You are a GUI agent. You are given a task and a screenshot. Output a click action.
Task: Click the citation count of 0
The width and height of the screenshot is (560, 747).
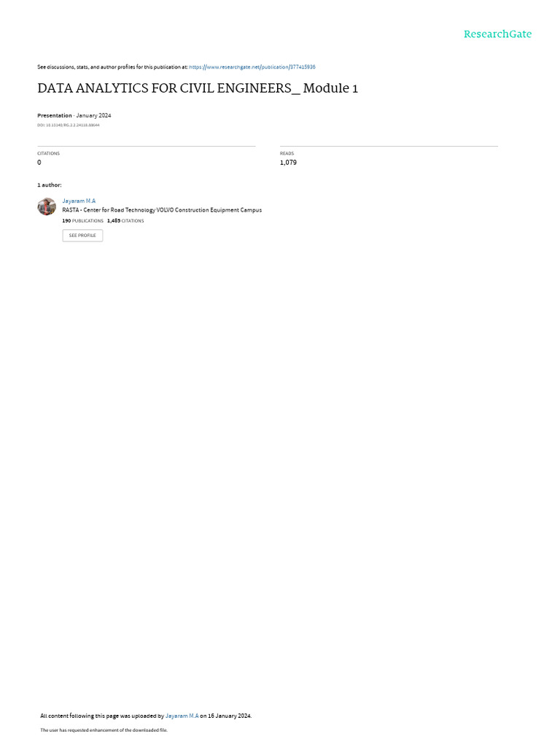pos(39,163)
